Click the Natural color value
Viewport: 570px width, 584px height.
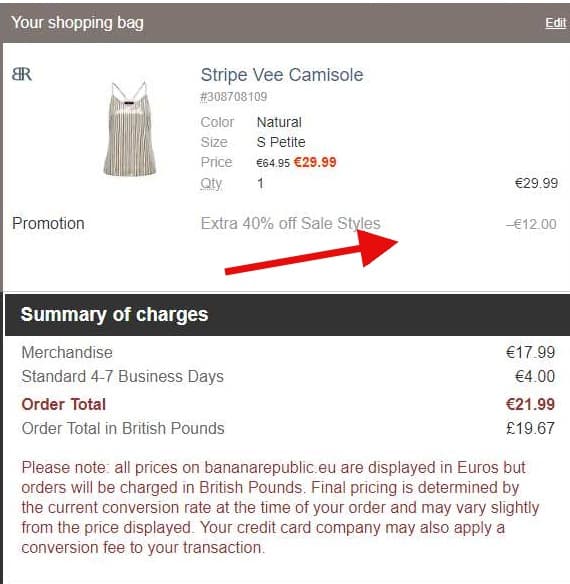tap(279, 122)
